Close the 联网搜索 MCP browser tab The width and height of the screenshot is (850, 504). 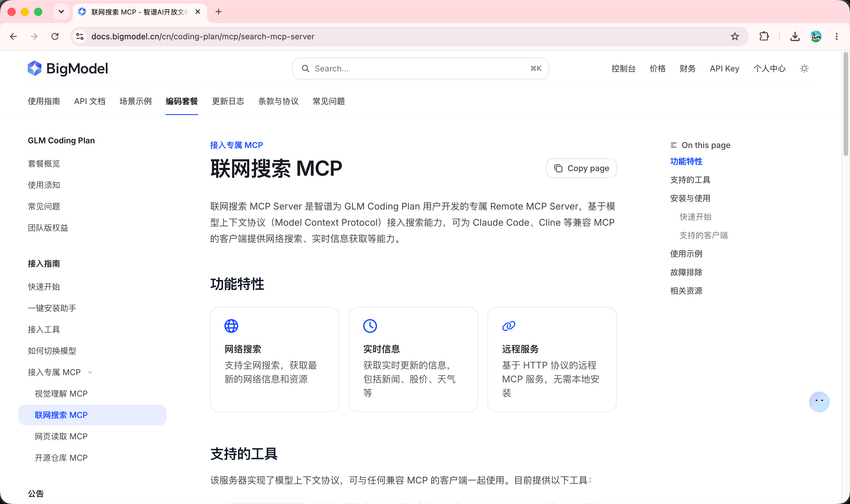(198, 12)
